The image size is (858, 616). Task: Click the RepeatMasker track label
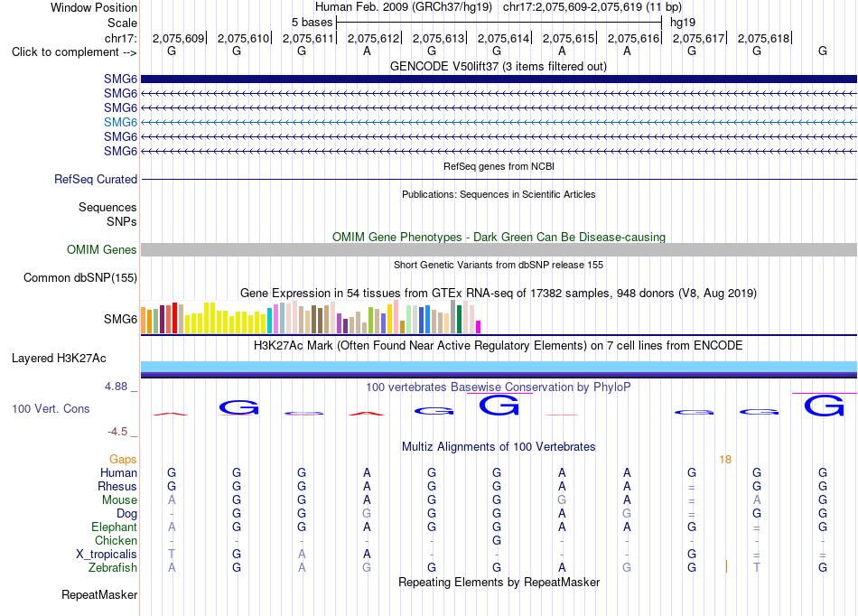(x=99, y=594)
